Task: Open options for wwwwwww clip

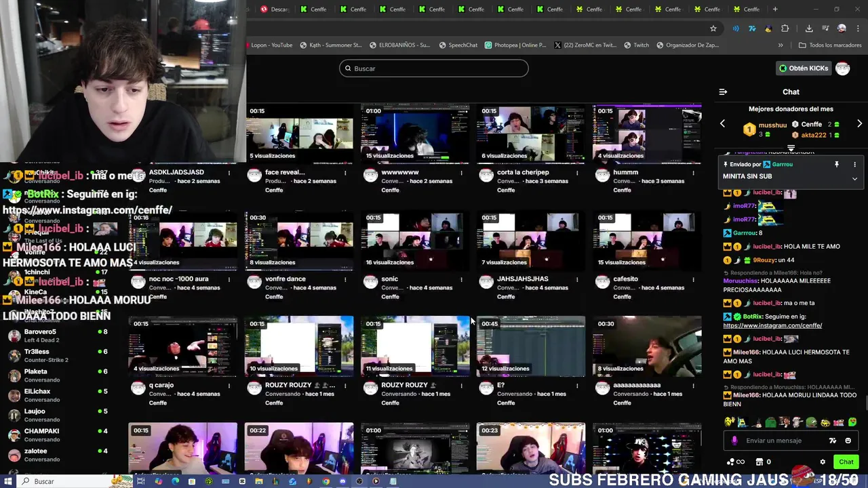Action: pyautogui.click(x=461, y=173)
